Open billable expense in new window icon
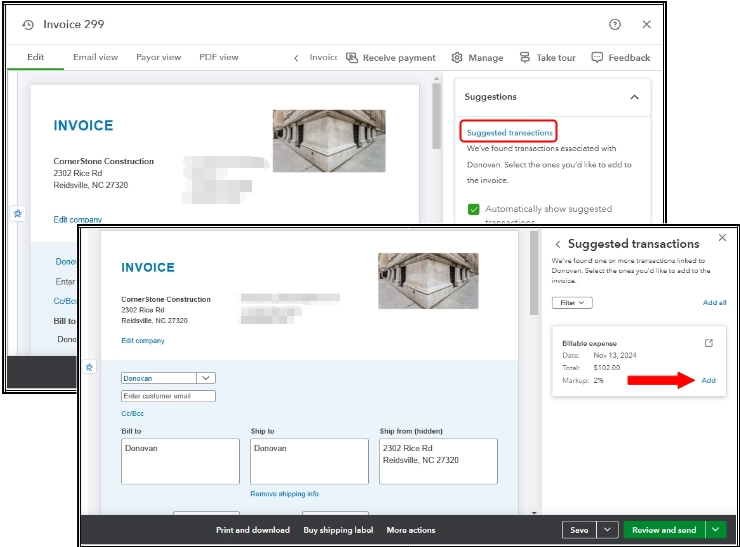The width and height of the screenshot is (740, 547). pyautogui.click(x=708, y=343)
